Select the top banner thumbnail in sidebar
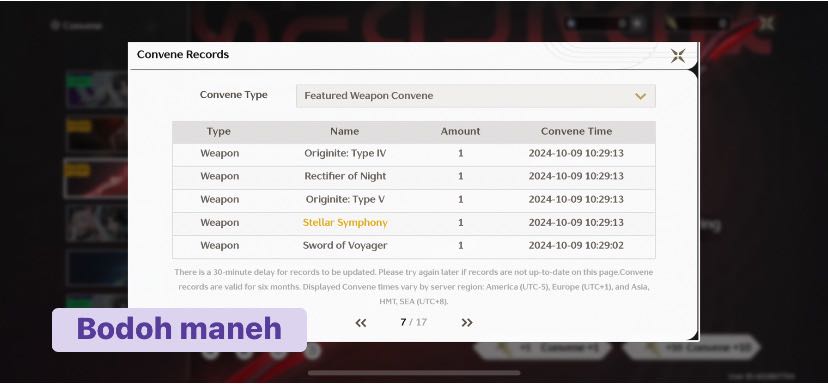The height and width of the screenshot is (384, 828). pyautogui.click(x=97, y=89)
